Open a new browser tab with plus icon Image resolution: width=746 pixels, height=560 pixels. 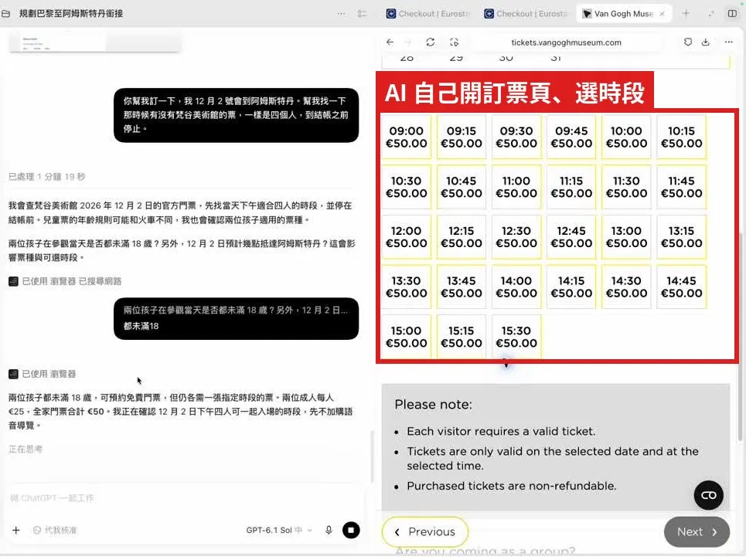[686, 14]
